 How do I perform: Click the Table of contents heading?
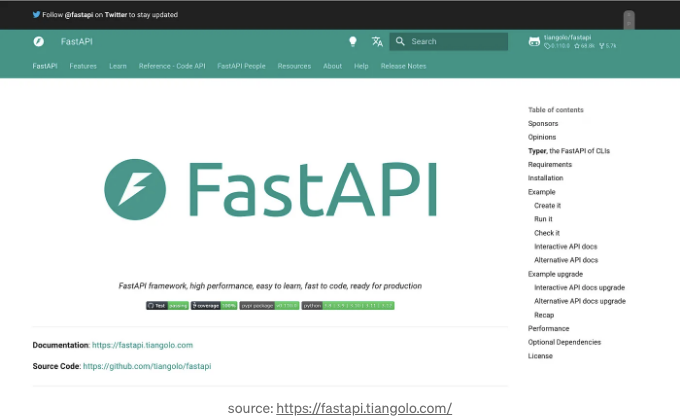(556, 110)
